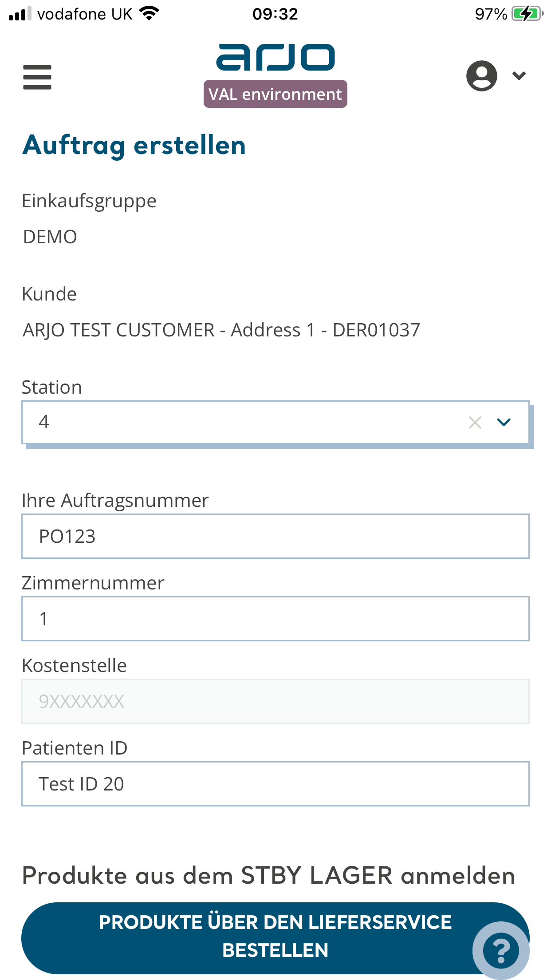Tap the help question mark bubble

coord(501,950)
